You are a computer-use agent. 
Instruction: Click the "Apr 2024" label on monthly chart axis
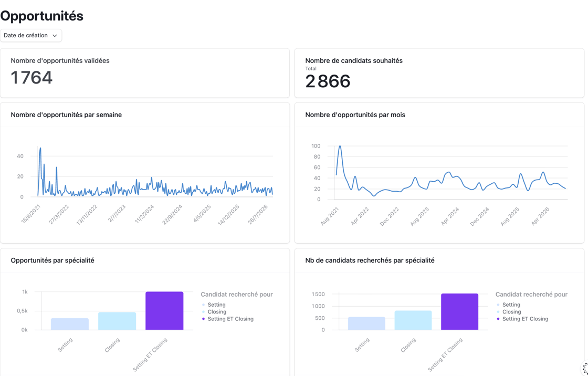(450, 216)
